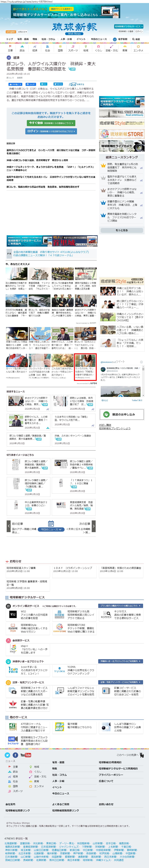This screenshot has width=149, height=868.
Task: Open the 写真・動画 menu item
Action: pos(23,39)
